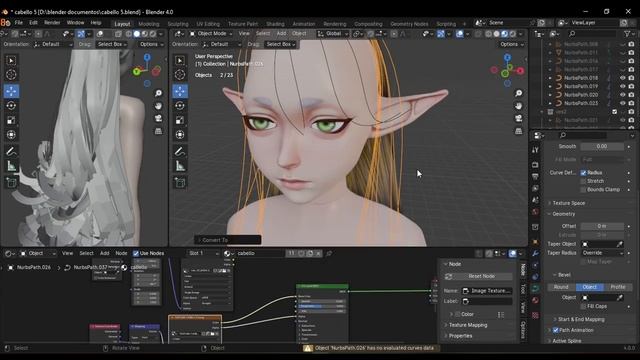This screenshot has width=640, height=360.
Task: Switch to the Shading workspace tab
Action: 275,24
